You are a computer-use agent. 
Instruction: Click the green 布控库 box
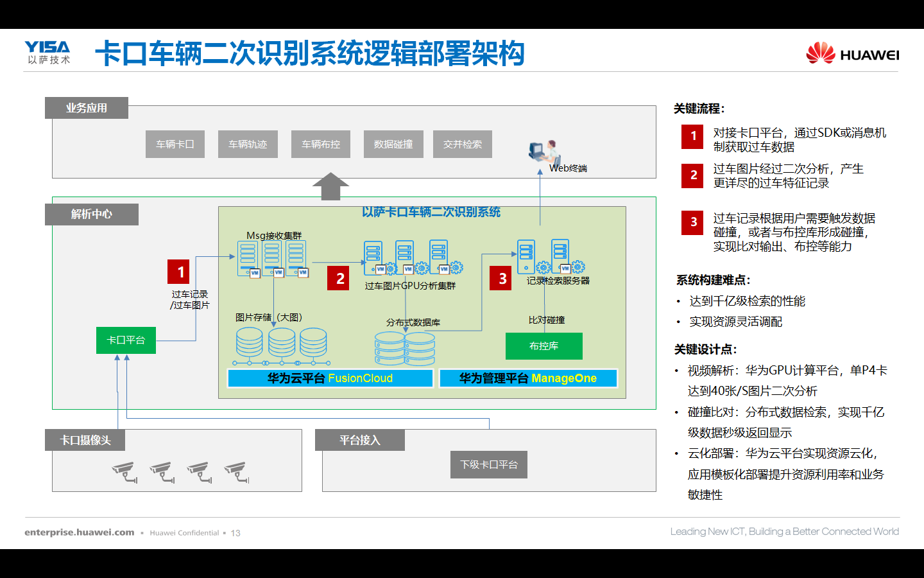coord(543,346)
